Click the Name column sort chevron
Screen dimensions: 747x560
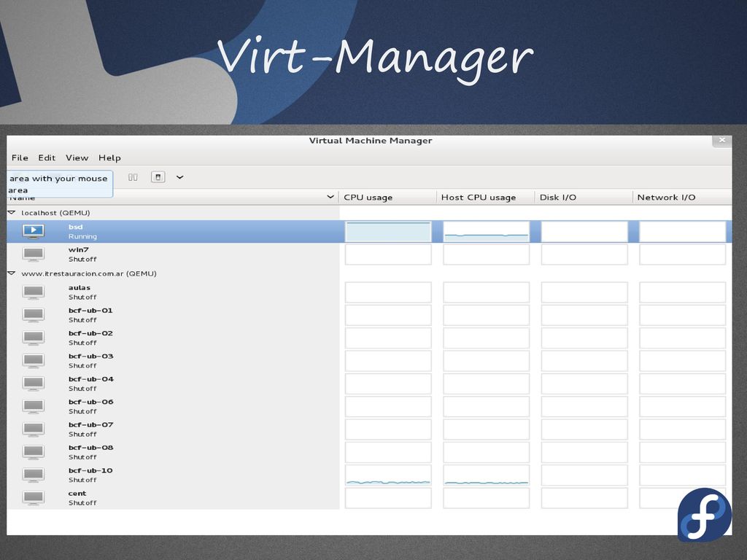[x=330, y=197]
